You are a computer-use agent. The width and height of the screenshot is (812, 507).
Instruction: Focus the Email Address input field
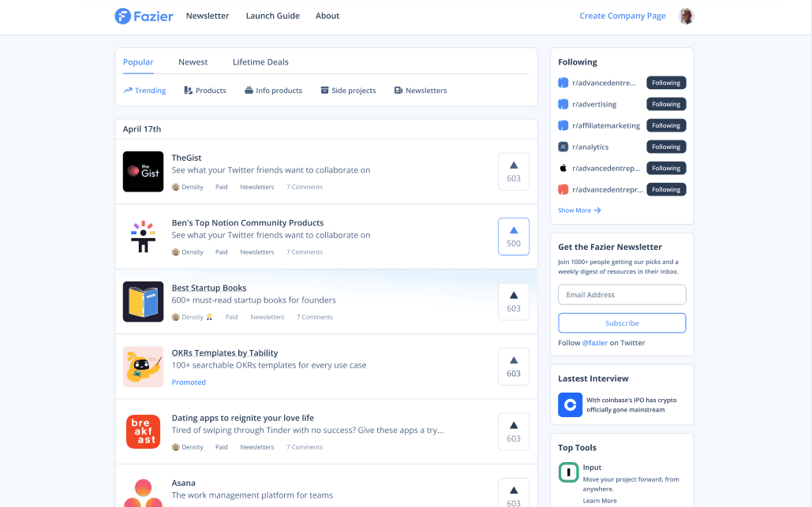[622, 295]
